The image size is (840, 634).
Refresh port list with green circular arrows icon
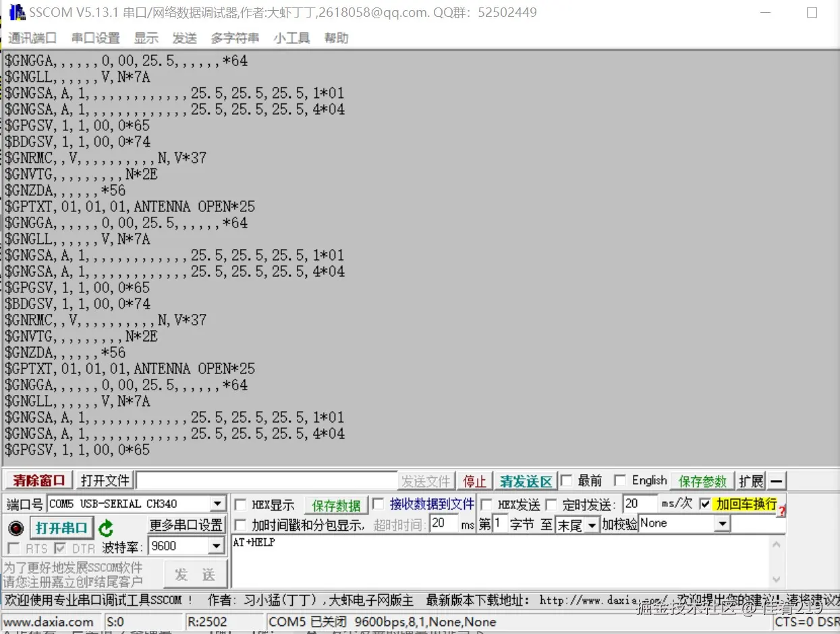[x=106, y=529]
